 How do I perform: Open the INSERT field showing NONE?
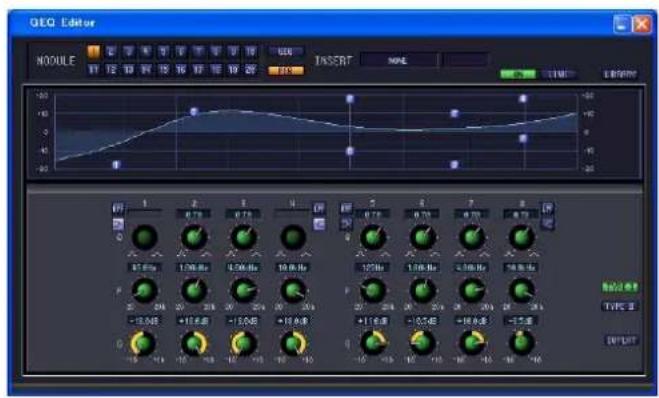click(398, 61)
